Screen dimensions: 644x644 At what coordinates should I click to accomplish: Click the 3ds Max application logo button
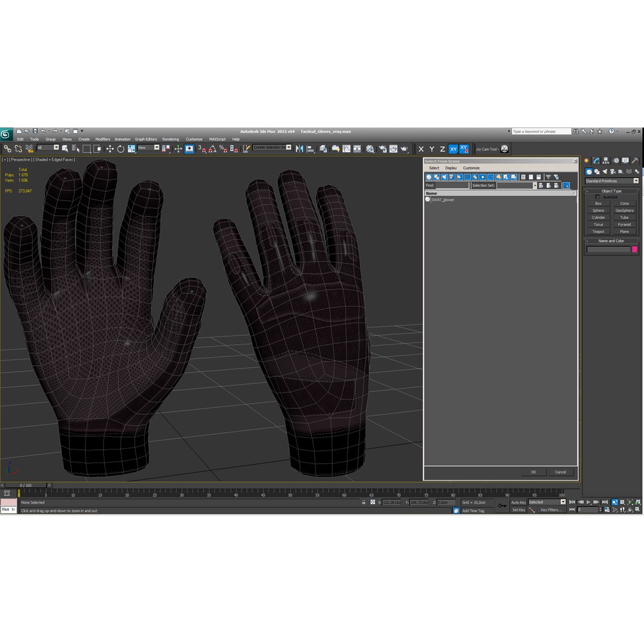tap(5, 134)
